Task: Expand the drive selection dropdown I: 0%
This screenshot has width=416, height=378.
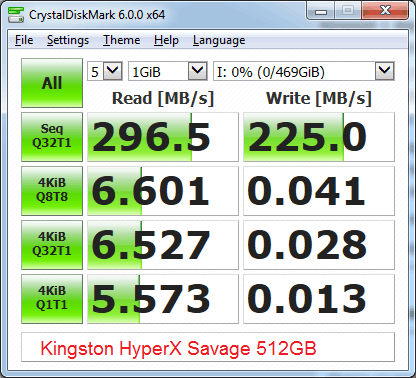Action: click(304, 71)
